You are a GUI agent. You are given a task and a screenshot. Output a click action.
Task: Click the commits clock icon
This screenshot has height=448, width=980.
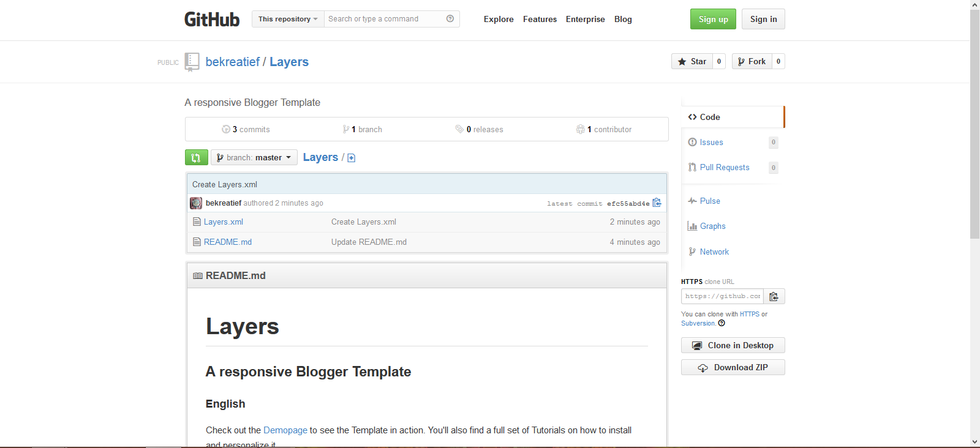226,129
